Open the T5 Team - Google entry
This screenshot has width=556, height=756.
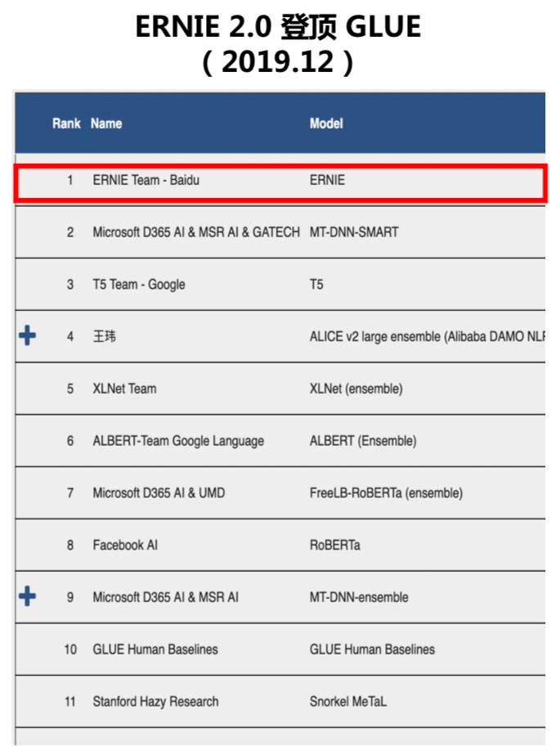tap(139, 285)
